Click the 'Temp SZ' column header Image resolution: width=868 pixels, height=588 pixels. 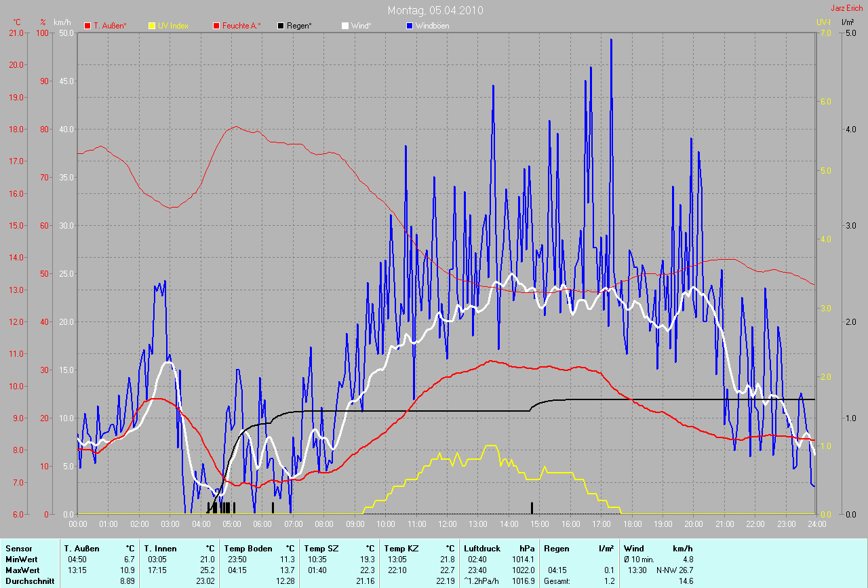321,548
